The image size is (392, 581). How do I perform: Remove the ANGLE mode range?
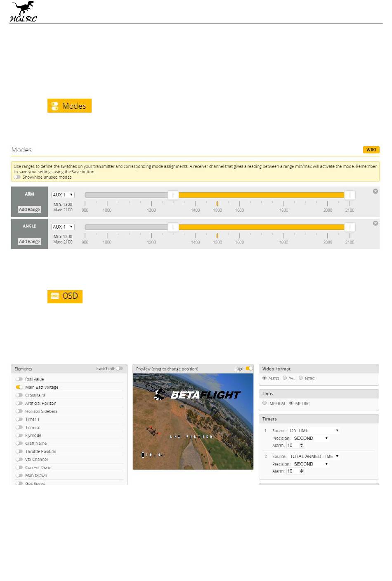click(375, 223)
